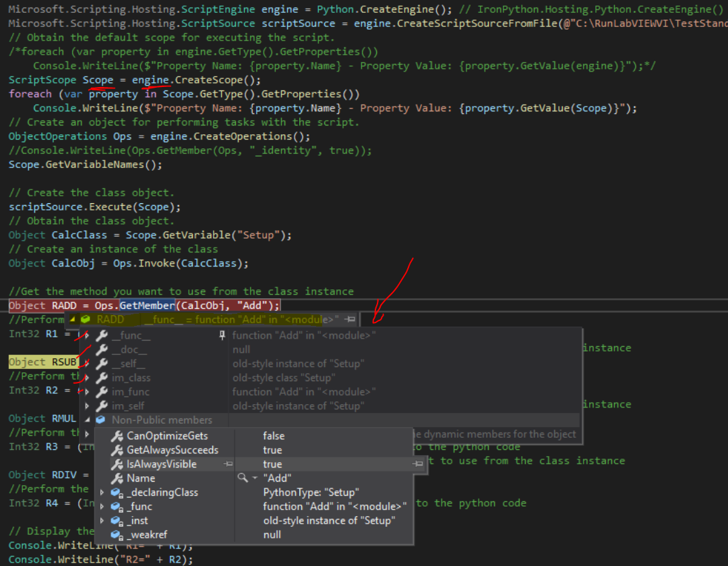The height and width of the screenshot is (566, 728).
Task: Expand the im_class member
Action: tap(86, 378)
